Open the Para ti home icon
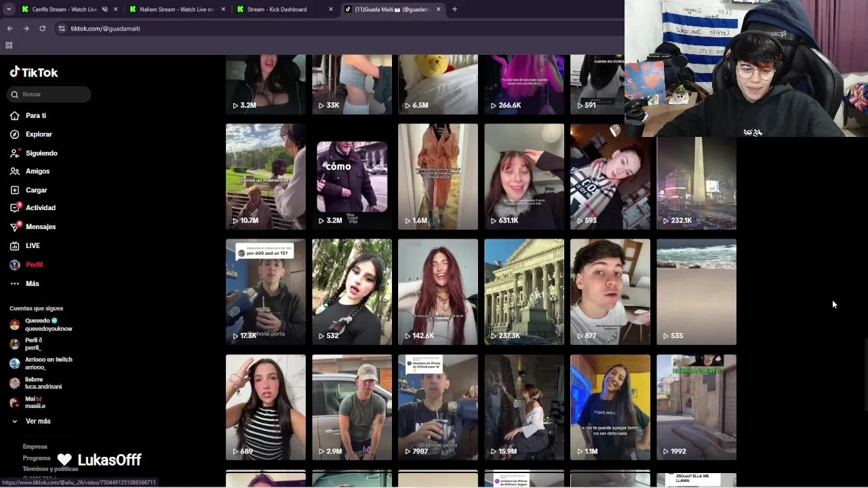Image resolution: width=868 pixels, height=488 pixels. tap(15, 116)
